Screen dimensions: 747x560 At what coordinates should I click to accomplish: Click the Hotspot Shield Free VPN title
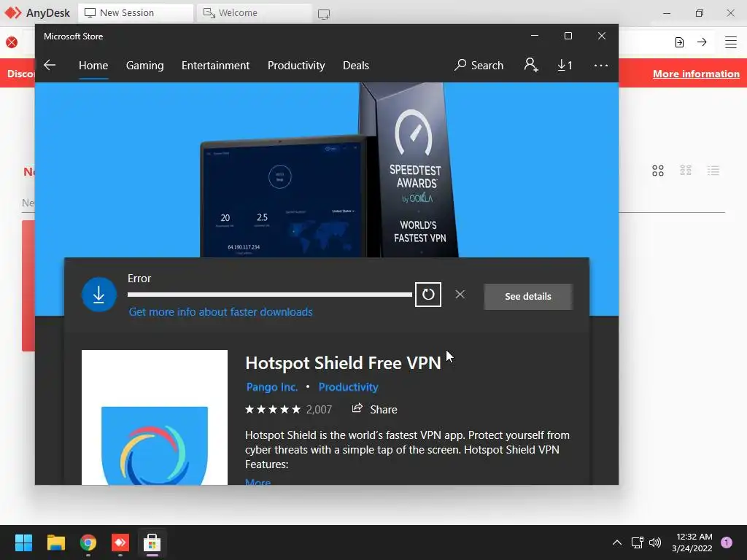[x=343, y=363]
